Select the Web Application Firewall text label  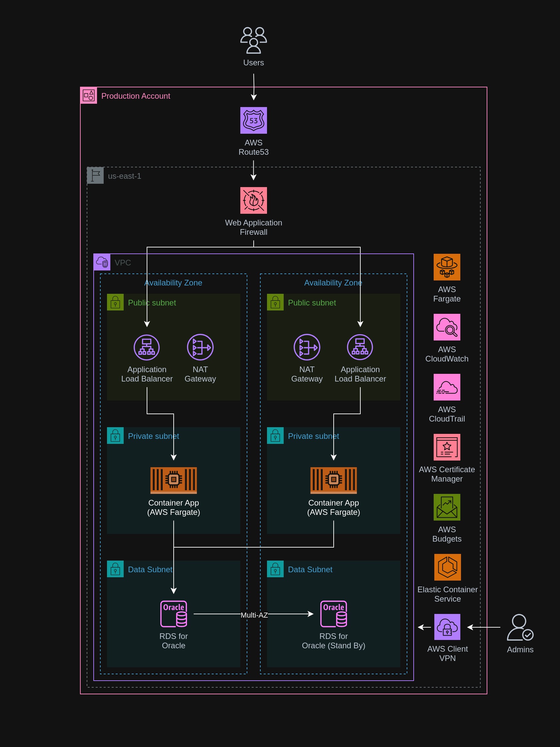click(254, 227)
